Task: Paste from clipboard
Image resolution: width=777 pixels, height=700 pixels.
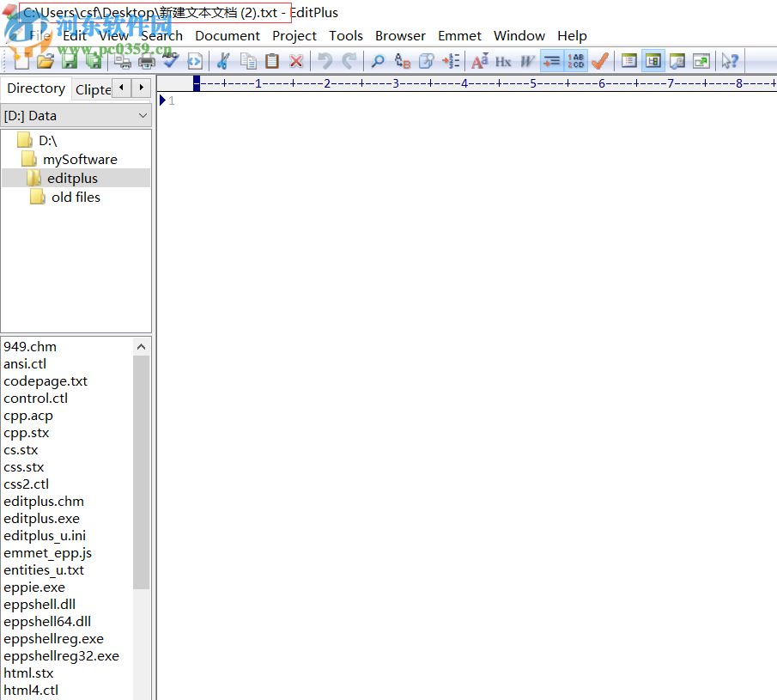Action: (x=271, y=61)
